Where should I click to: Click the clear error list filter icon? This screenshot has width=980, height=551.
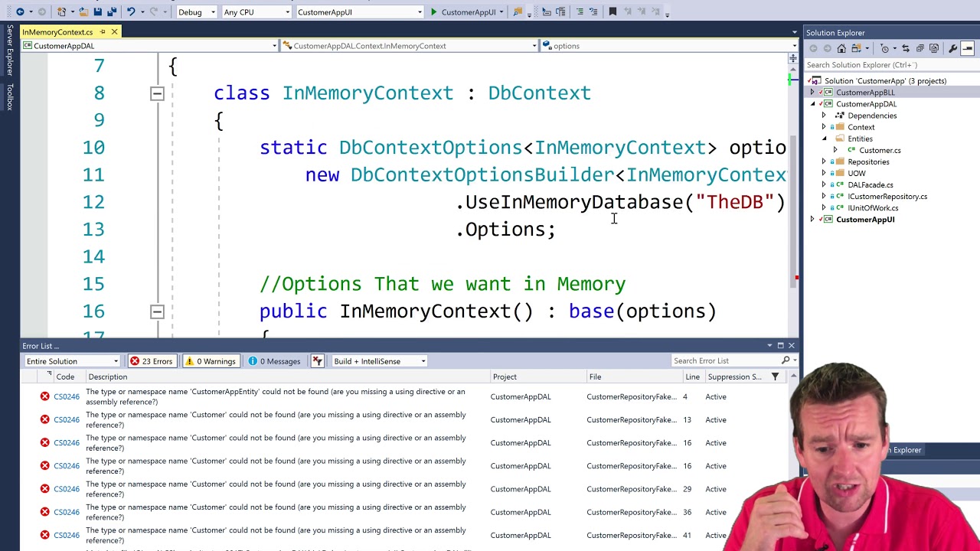[x=318, y=361]
